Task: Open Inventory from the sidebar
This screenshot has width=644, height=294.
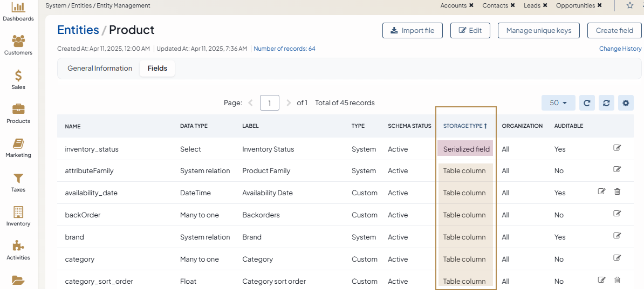Action: (18, 216)
